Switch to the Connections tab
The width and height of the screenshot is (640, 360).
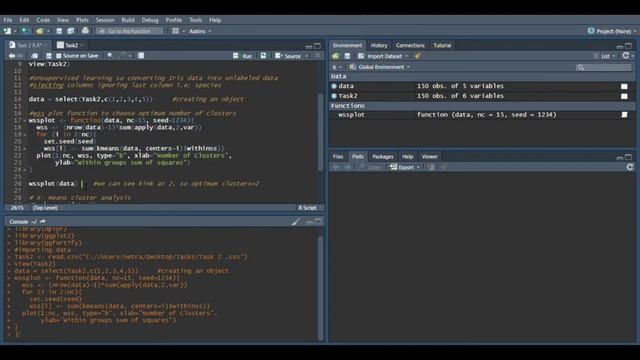click(410, 46)
